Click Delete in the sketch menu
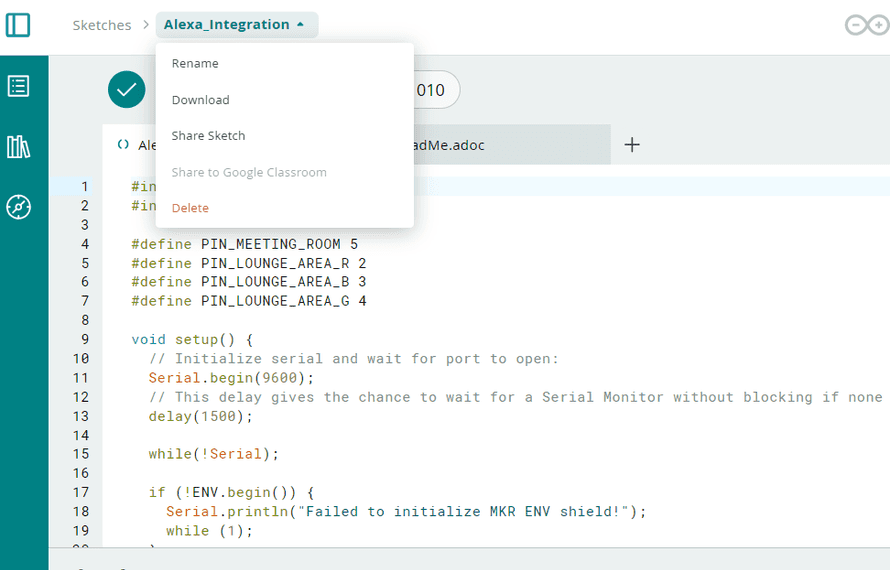This screenshot has width=890, height=570. click(190, 208)
